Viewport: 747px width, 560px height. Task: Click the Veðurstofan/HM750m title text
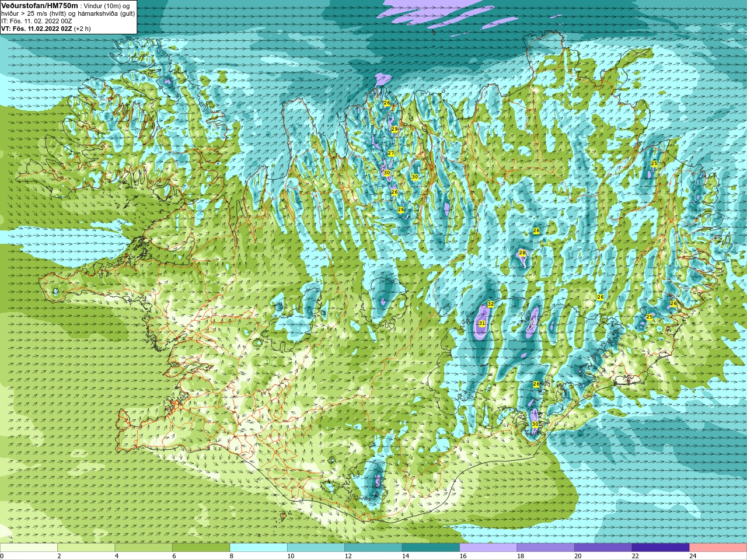coord(39,6)
